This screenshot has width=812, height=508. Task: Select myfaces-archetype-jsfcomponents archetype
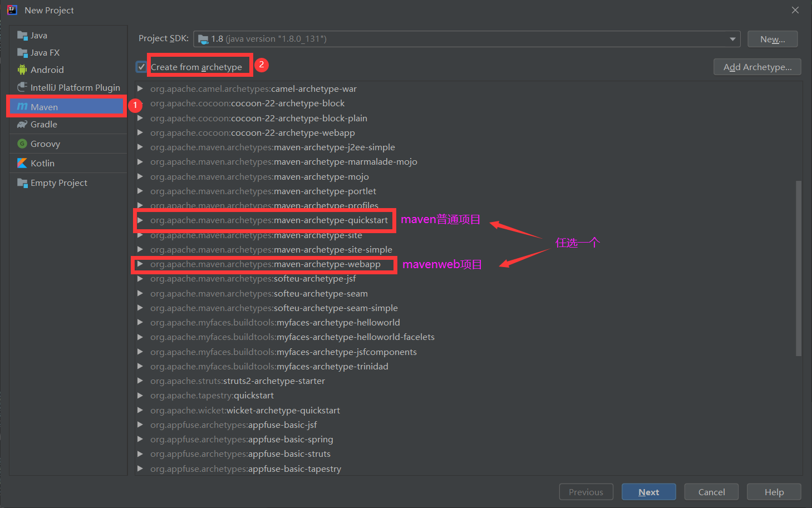coord(283,352)
